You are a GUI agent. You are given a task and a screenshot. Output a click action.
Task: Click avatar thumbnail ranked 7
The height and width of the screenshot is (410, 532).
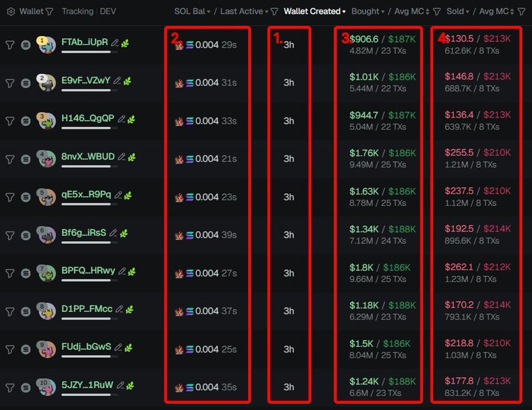[x=47, y=274]
